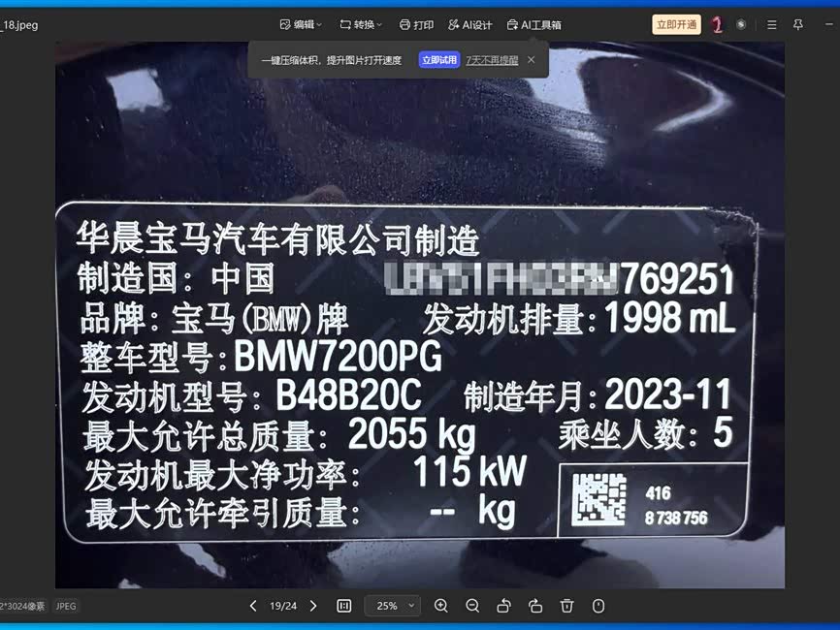This screenshot has height=630, width=840.
Task: Show image at actual 1:1 size
Action: pos(344,606)
